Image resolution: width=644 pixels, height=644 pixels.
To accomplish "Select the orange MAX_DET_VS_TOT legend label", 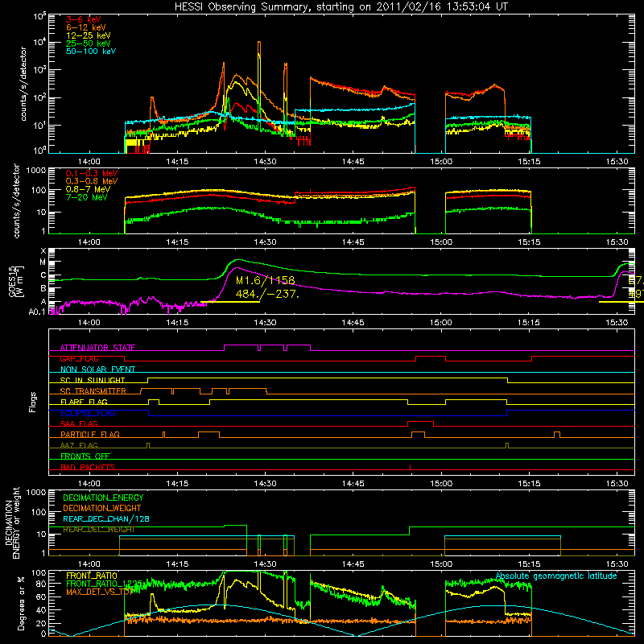I will point(99,592).
